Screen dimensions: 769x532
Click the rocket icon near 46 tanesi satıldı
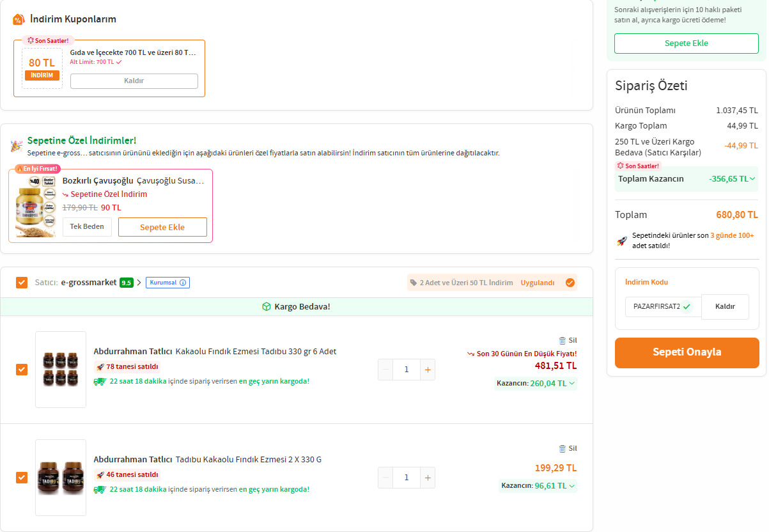pyautogui.click(x=100, y=475)
